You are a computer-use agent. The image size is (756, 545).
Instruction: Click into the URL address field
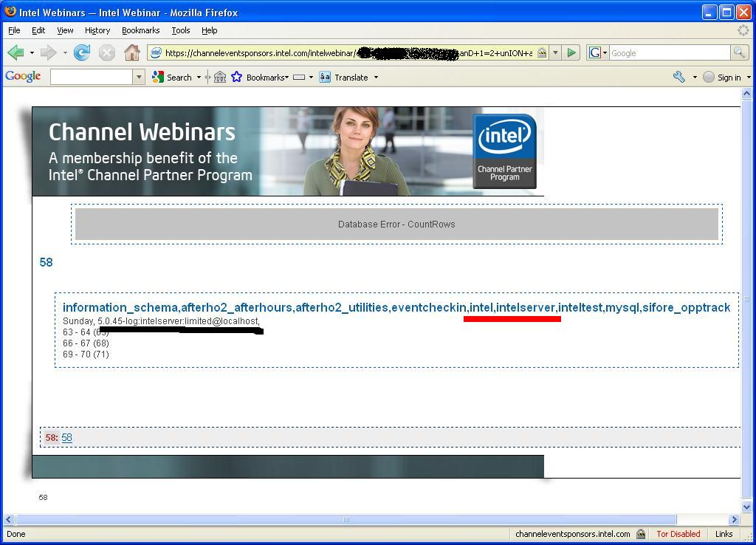click(348, 52)
